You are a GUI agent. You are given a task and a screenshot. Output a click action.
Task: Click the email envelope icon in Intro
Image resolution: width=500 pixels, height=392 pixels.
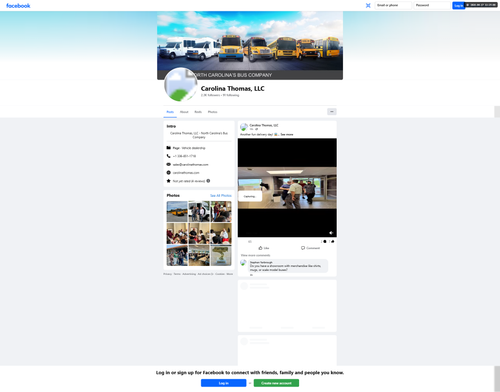[169, 164]
